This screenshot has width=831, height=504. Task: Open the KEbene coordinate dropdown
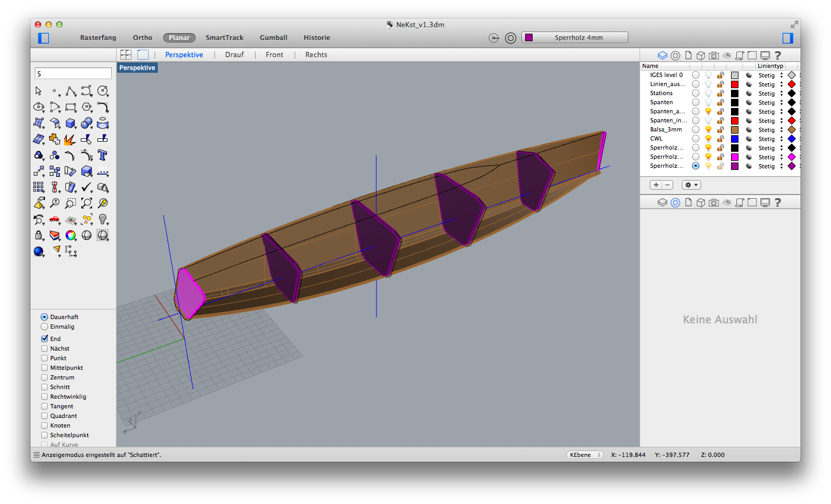[x=584, y=455]
